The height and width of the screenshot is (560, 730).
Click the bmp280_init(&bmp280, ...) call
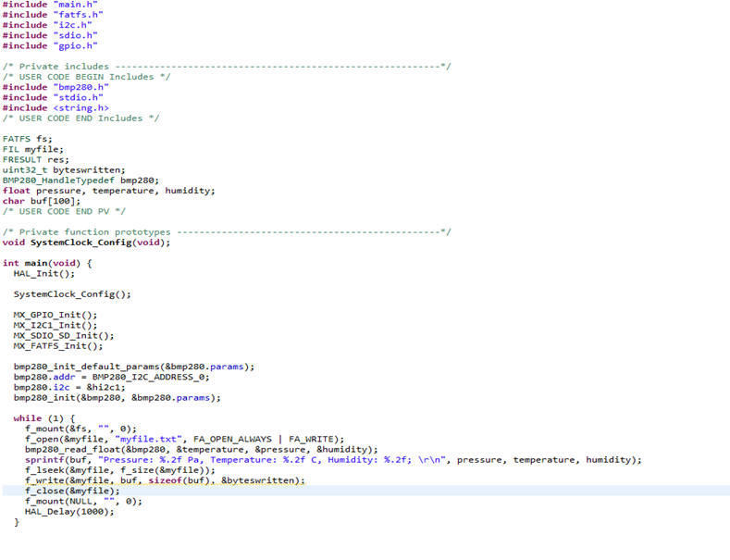click(x=118, y=397)
